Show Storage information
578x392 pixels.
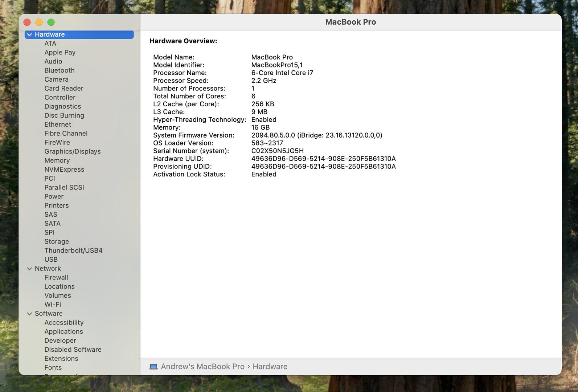pos(57,241)
